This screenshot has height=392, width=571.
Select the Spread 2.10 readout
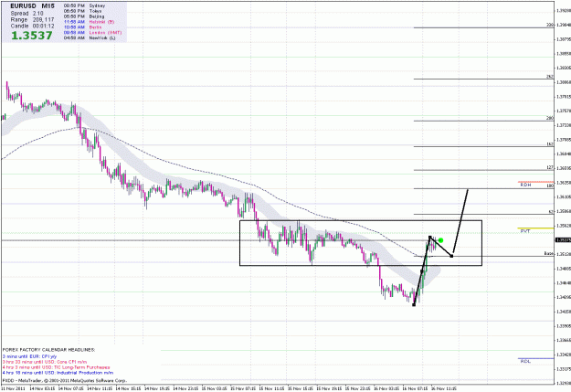[x=26, y=13]
